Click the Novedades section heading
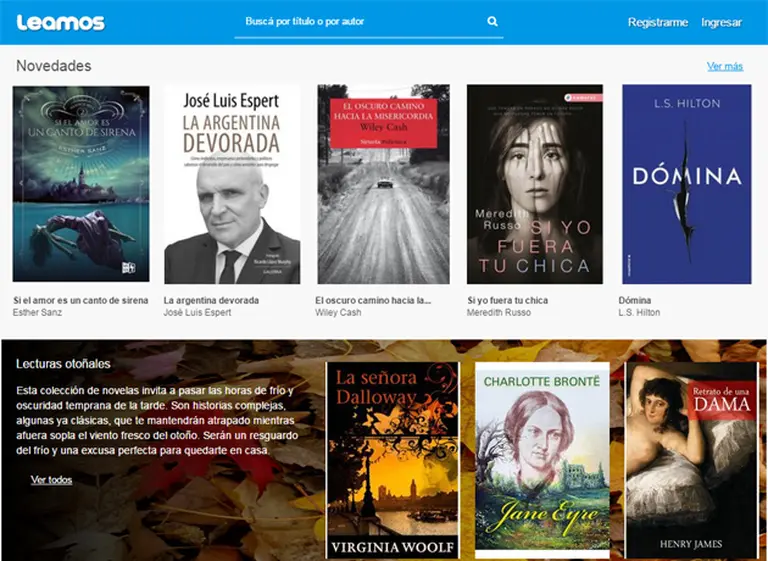 (x=54, y=66)
